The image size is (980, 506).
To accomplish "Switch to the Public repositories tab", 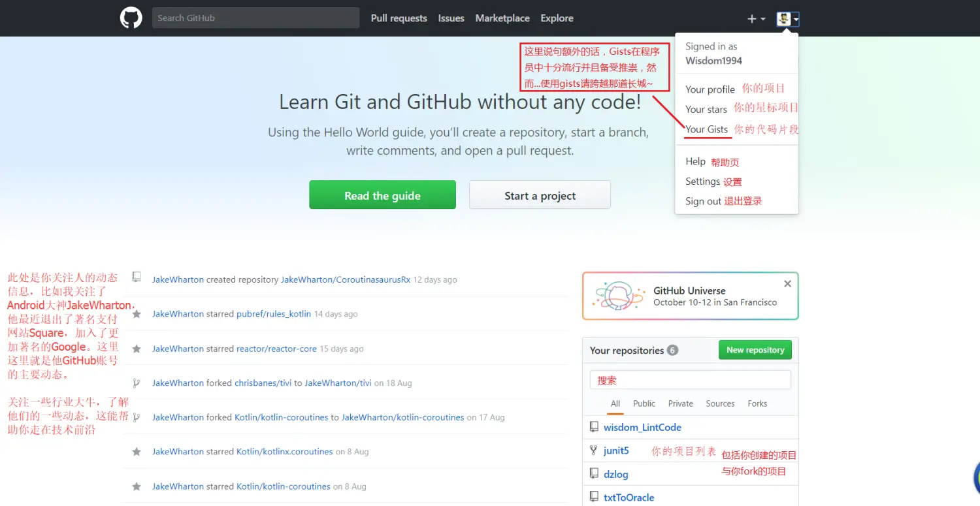I will [x=644, y=403].
